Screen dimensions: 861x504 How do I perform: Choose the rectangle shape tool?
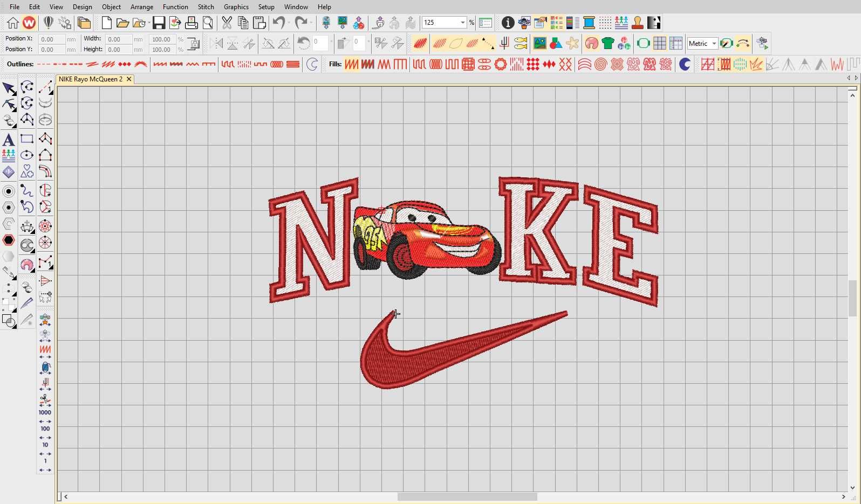click(26, 139)
